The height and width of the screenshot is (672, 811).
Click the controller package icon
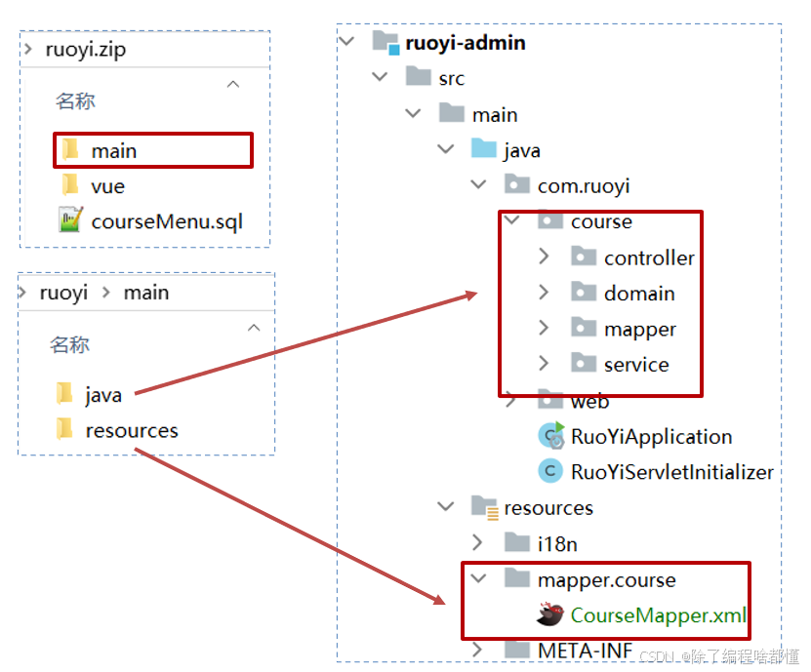(x=584, y=256)
